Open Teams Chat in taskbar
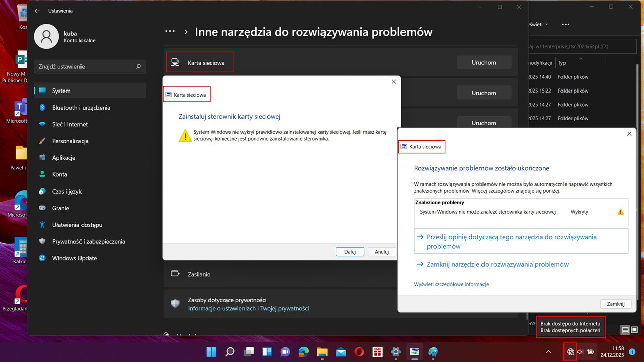Image resolution: width=644 pixels, height=362 pixels. [x=285, y=352]
